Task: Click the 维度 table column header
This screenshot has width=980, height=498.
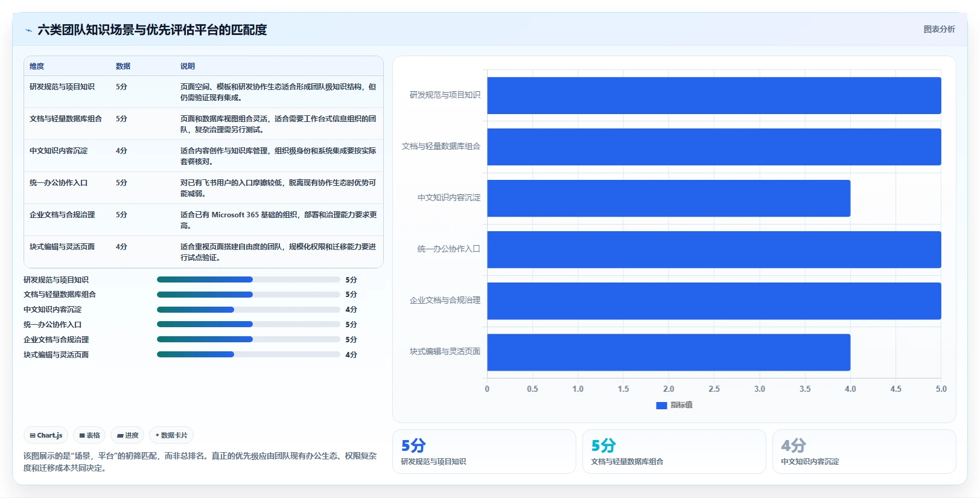Action: pyautogui.click(x=37, y=66)
